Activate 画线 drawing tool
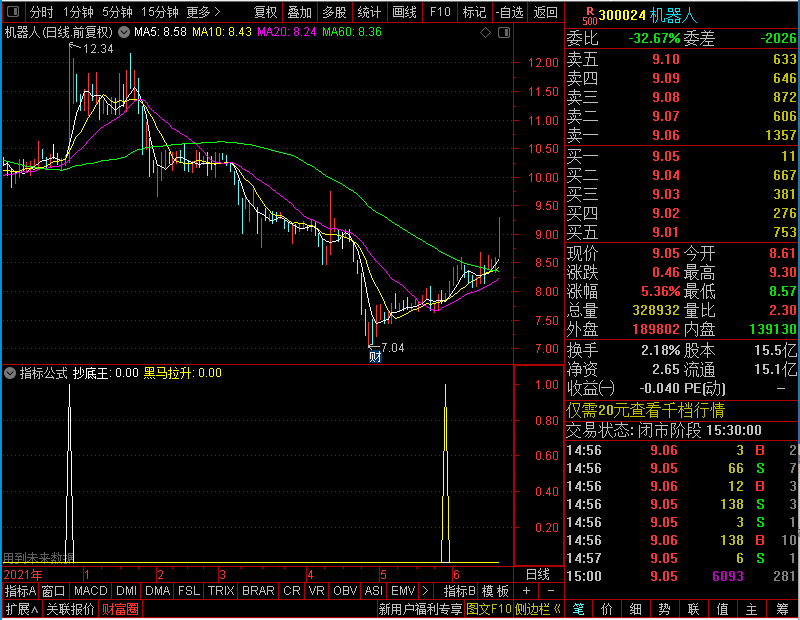 pos(405,12)
